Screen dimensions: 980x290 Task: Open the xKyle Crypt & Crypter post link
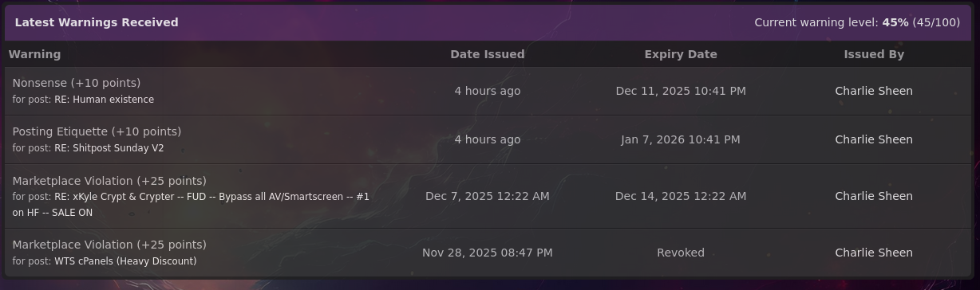(191, 204)
